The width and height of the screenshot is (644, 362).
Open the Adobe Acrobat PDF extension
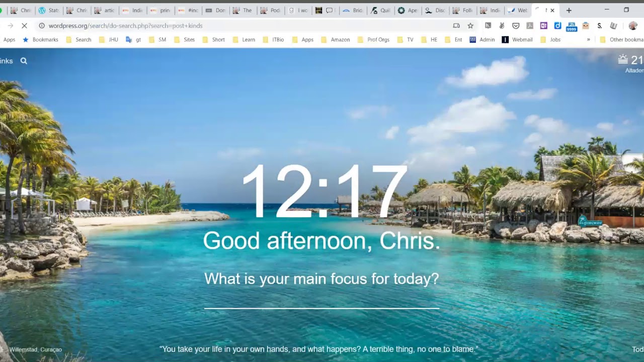[x=530, y=26]
